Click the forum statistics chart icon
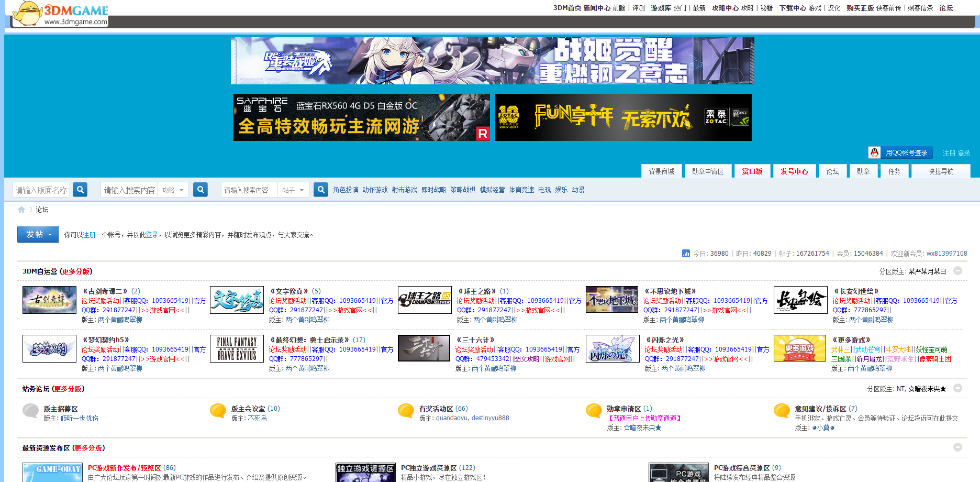The width and height of the screenshot is (980, 482). 686,254
